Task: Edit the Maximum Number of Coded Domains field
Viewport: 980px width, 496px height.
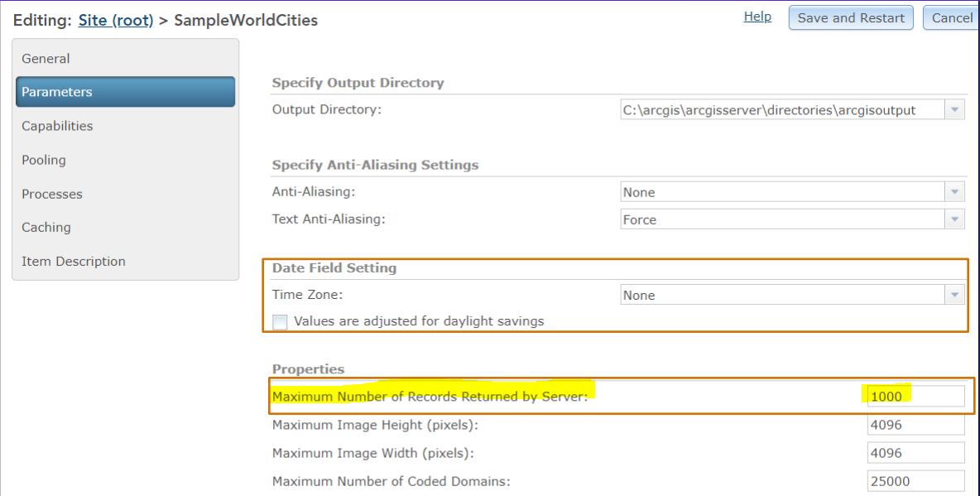Action: coord(915,481)
